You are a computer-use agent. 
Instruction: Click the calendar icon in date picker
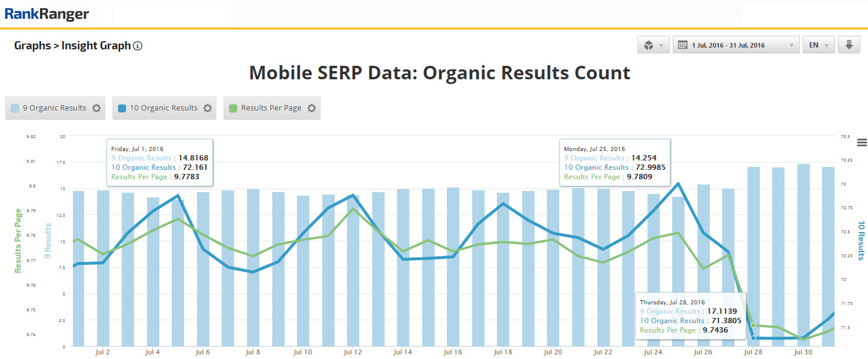click(683, 45)
